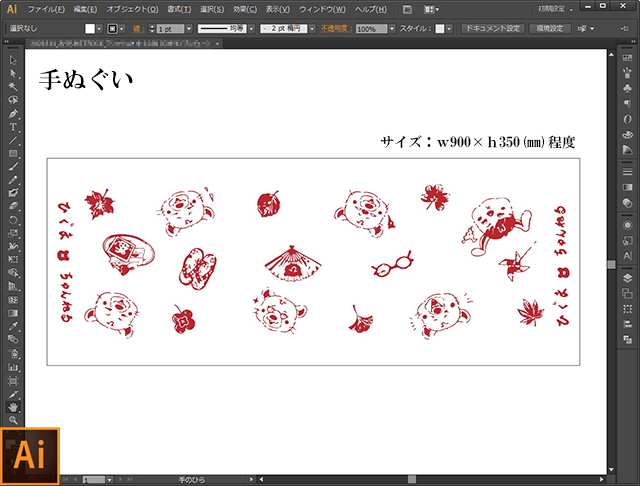Select the Line Segment tool
The width and height of the screenshot is (640, 486).
tap(13, 140)
